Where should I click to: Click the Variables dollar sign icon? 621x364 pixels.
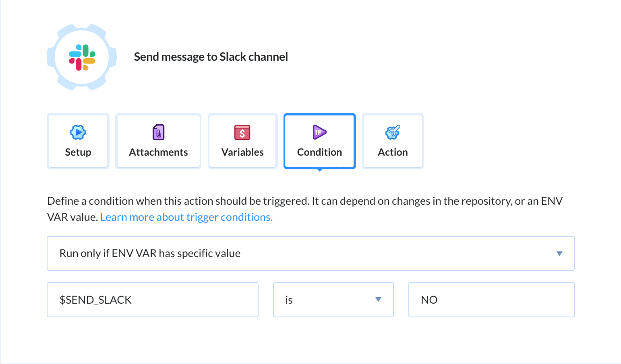point(242,132)
